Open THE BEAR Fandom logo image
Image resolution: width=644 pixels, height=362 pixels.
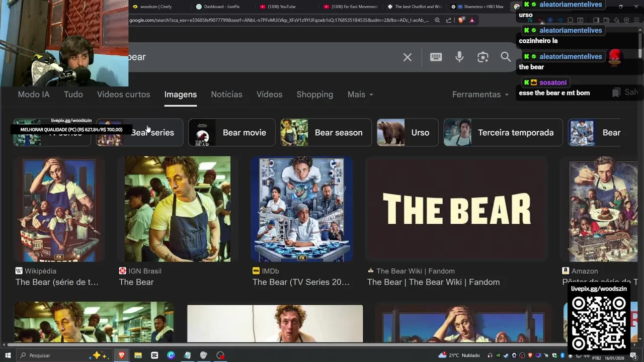point(457,209)
